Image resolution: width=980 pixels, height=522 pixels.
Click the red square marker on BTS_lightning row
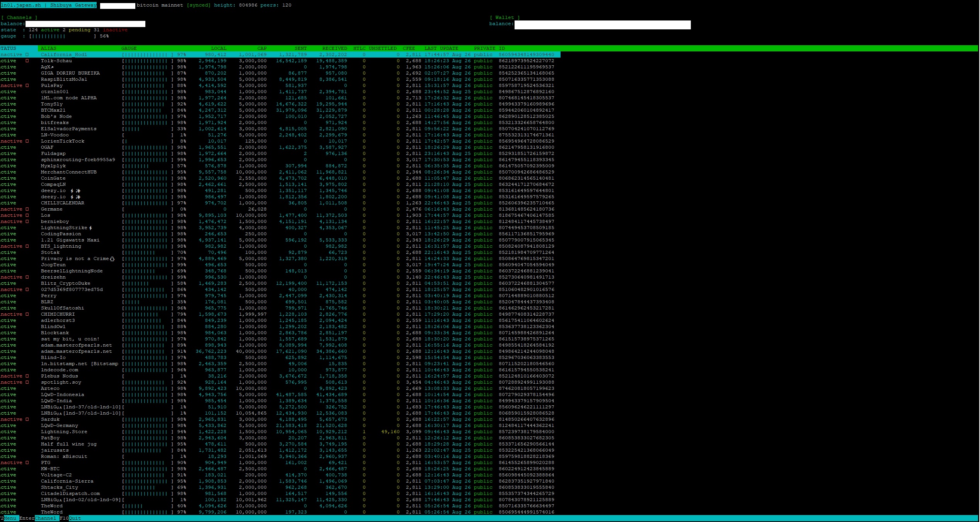click(x=27, y=246)
